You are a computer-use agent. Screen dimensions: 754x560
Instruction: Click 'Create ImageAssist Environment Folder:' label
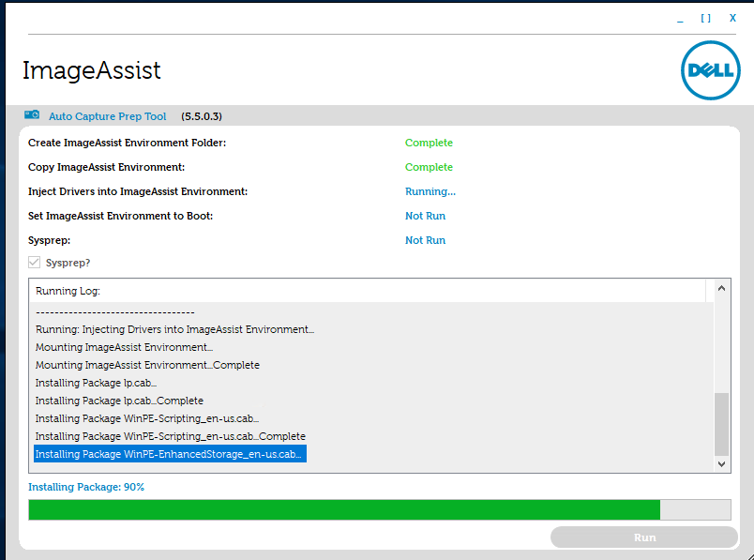(x=127, y=143)
